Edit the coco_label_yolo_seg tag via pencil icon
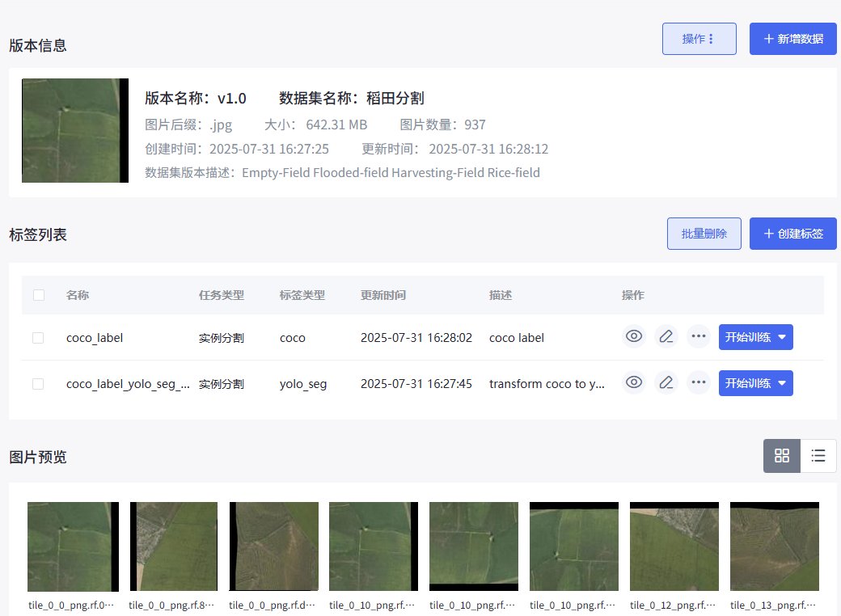This screenshot has height=616, width=841. pos(666,382)
